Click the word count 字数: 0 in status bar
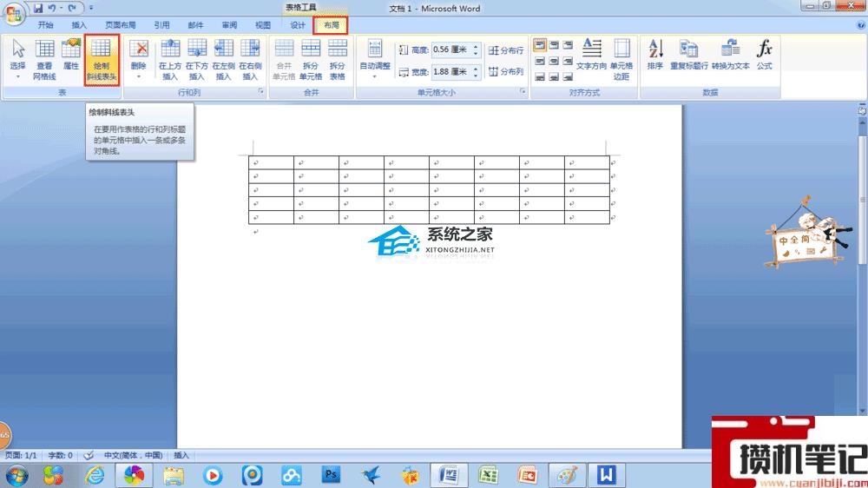Screen dimensions: 868x488 [61, 455]
